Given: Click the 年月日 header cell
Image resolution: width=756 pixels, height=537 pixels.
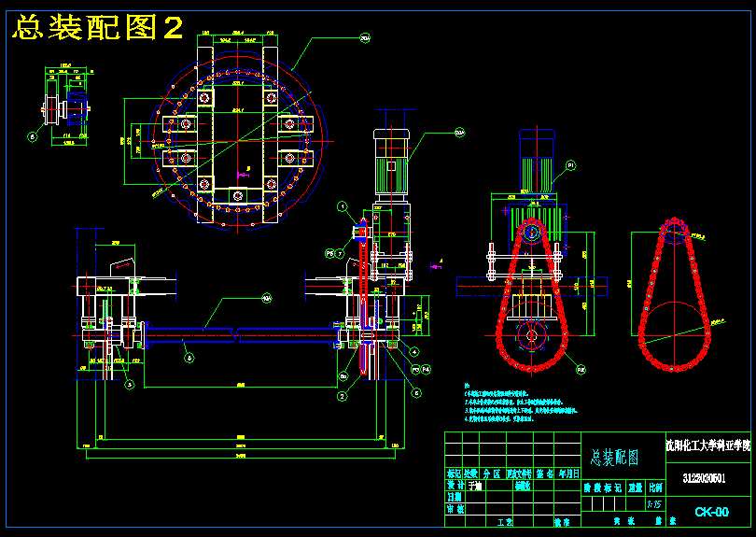Looking at the screenshot, I should click(568, 473).
